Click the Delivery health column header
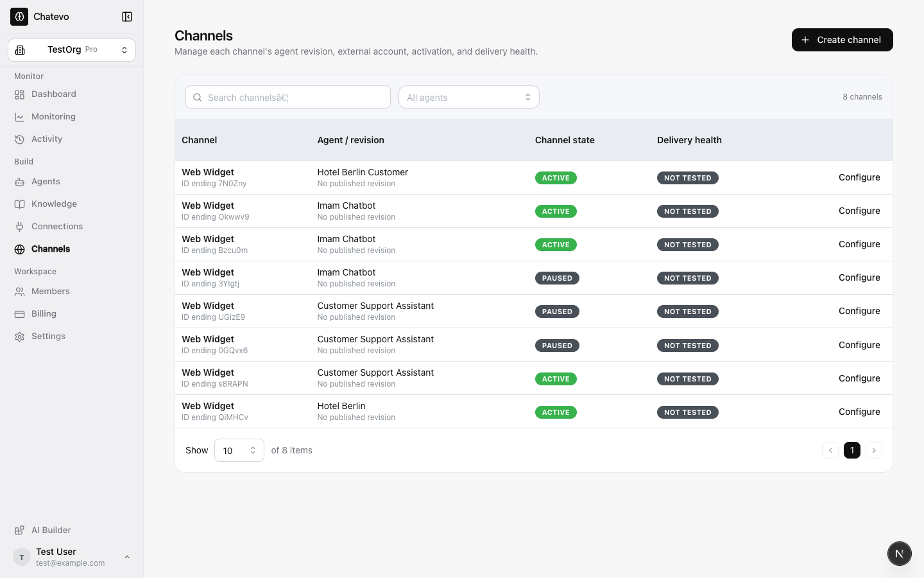The width and height of the screenshot is (924, 578). (x=689, y=140)
